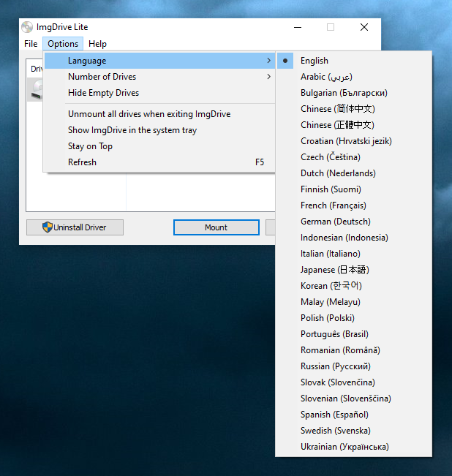Close the ImgDrive Lite window
The width and height of the screenshot is (452, 476).
click(364, 27)
